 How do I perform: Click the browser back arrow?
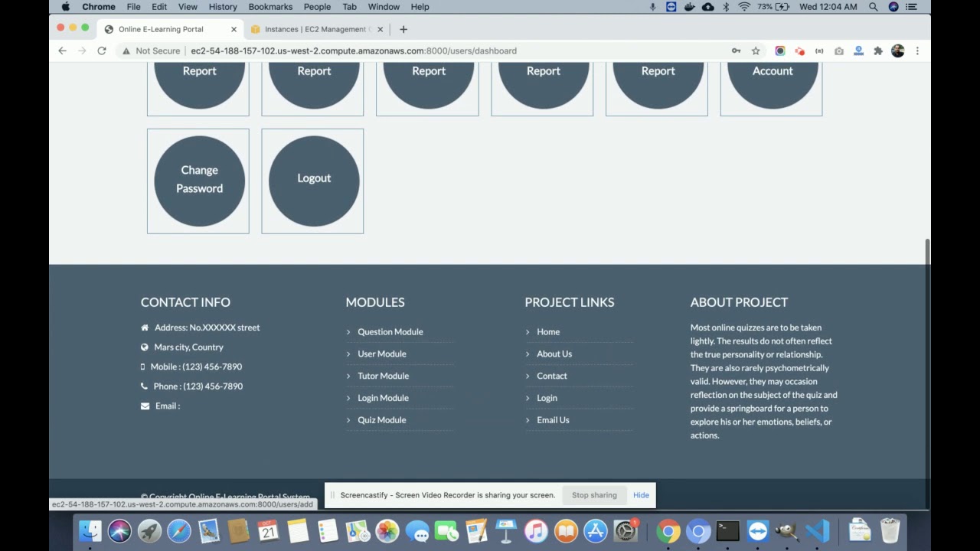pos(63,51)
